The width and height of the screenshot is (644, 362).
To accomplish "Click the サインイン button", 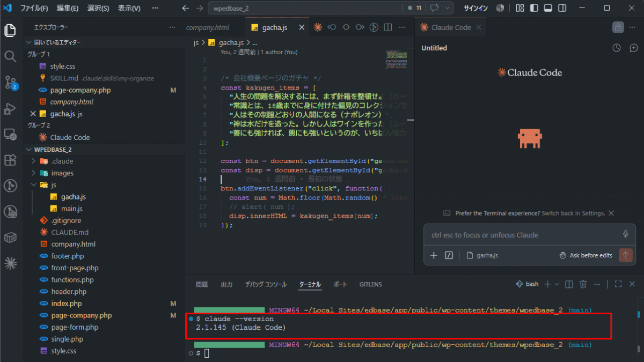I will click(475, 8).
